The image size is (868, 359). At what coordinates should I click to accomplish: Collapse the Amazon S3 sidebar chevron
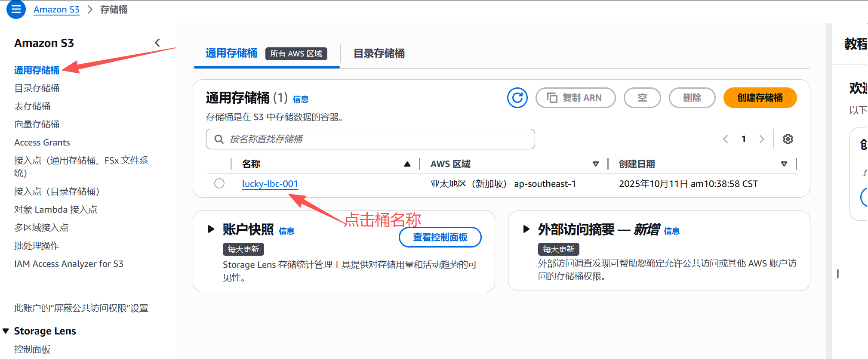pyautogui.click(x=157, y=42)
